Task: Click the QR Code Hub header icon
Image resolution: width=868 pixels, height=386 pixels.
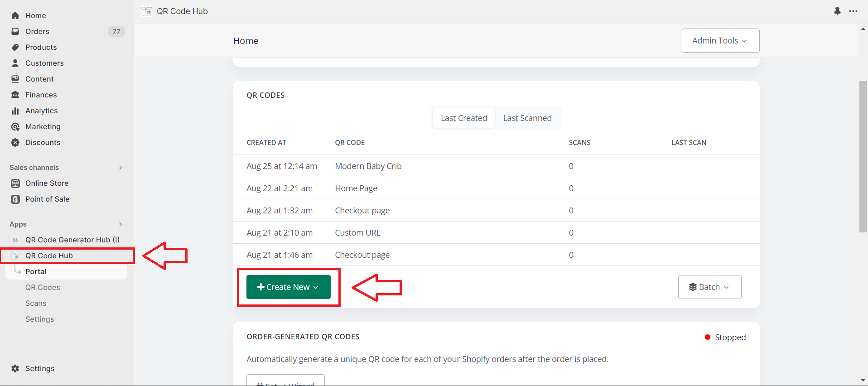Action: tap(146, 11)
